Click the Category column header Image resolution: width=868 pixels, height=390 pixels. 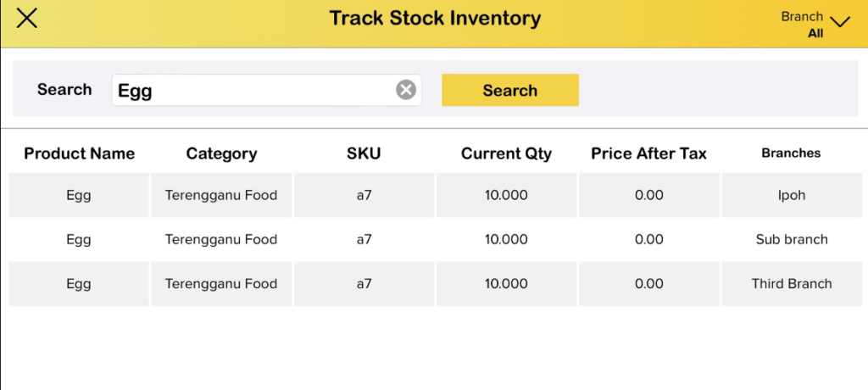coord(221,153)
